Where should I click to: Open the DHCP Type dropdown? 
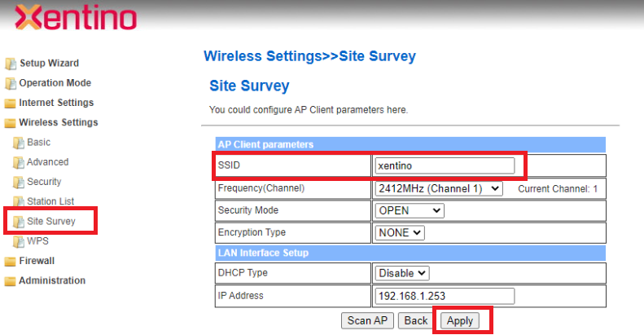[x=402, y=273]
